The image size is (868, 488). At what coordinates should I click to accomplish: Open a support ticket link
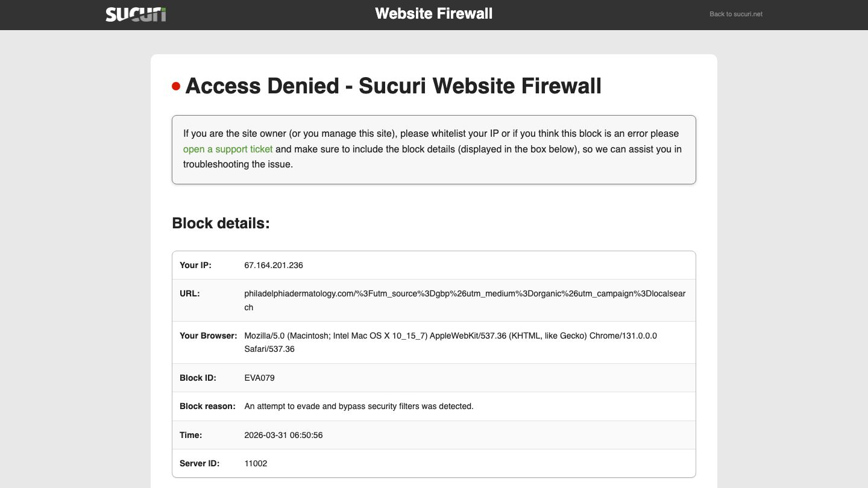228,149
